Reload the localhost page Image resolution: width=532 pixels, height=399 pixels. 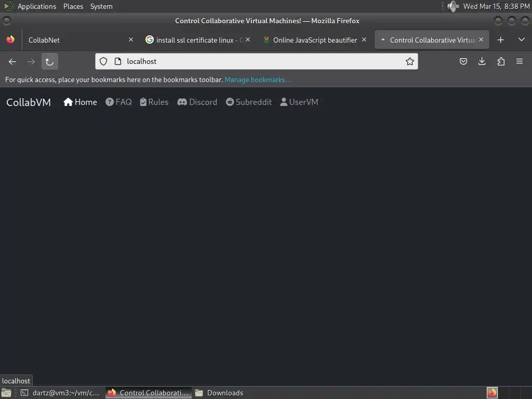click(50, 61)
